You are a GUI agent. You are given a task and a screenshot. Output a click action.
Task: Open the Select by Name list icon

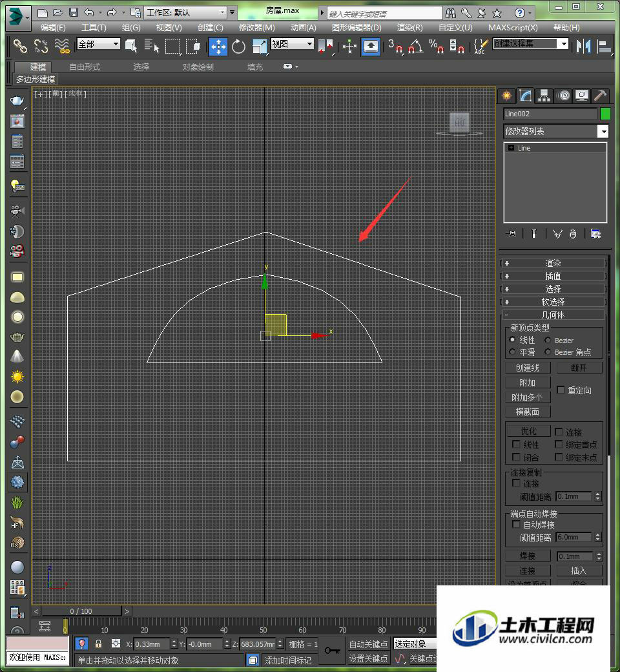(151, 46)
